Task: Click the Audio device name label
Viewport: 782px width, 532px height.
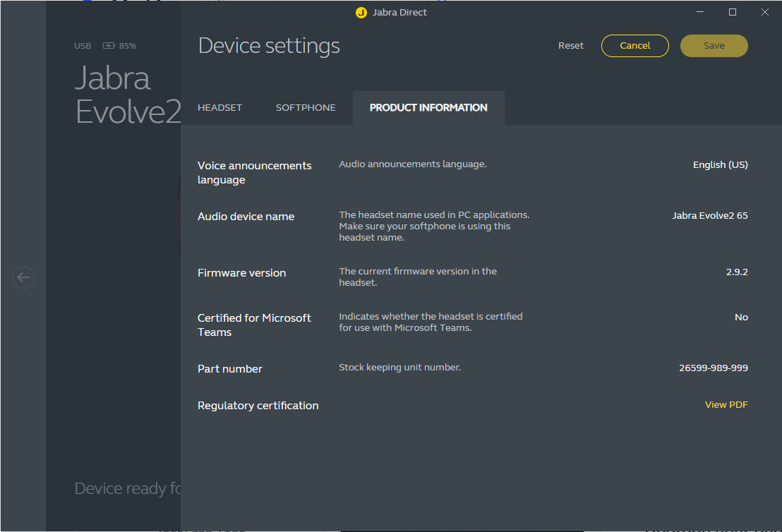Action: click(246, 217)
